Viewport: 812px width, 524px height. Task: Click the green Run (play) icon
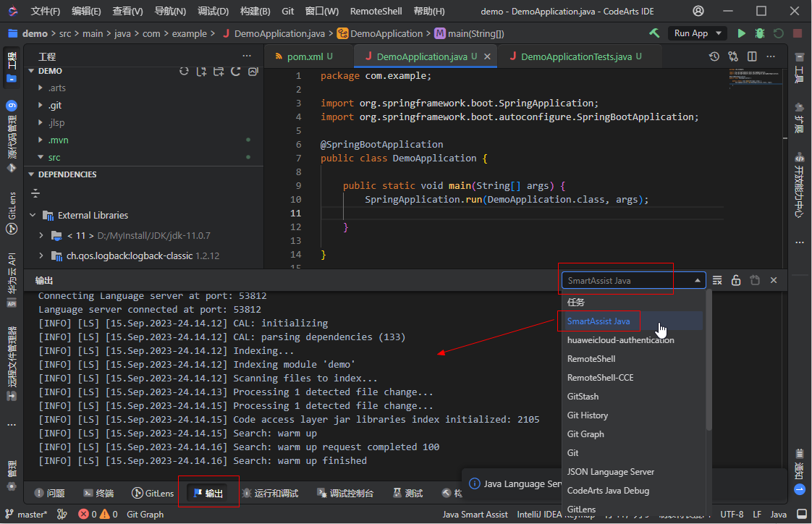tap(741, 33)
